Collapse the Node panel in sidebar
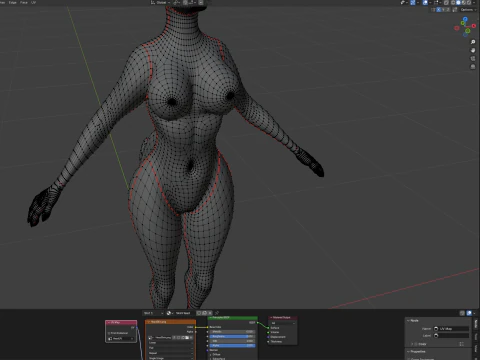The width and height of the screenshot is (480, 360). pos(408,321)
